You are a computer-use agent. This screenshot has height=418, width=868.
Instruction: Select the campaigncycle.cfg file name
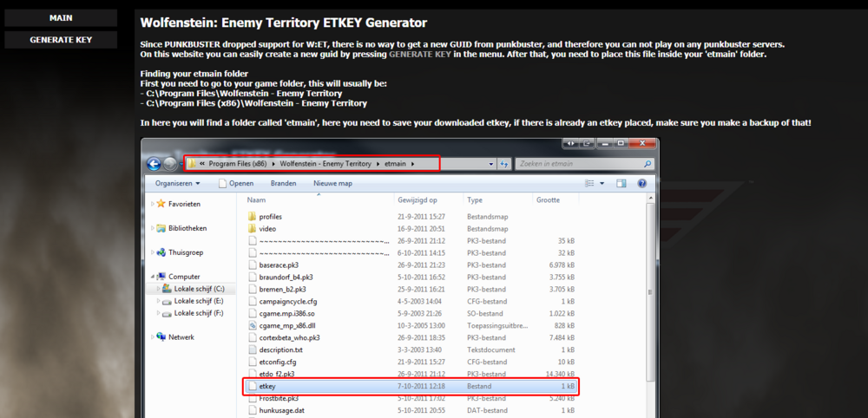[x=288, y=301]
